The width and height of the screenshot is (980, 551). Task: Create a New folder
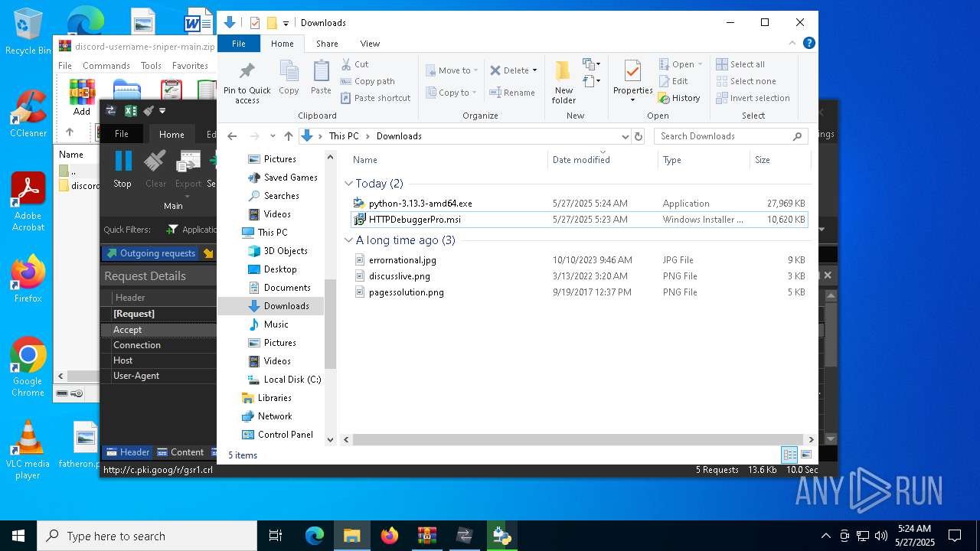click(563, 83)
